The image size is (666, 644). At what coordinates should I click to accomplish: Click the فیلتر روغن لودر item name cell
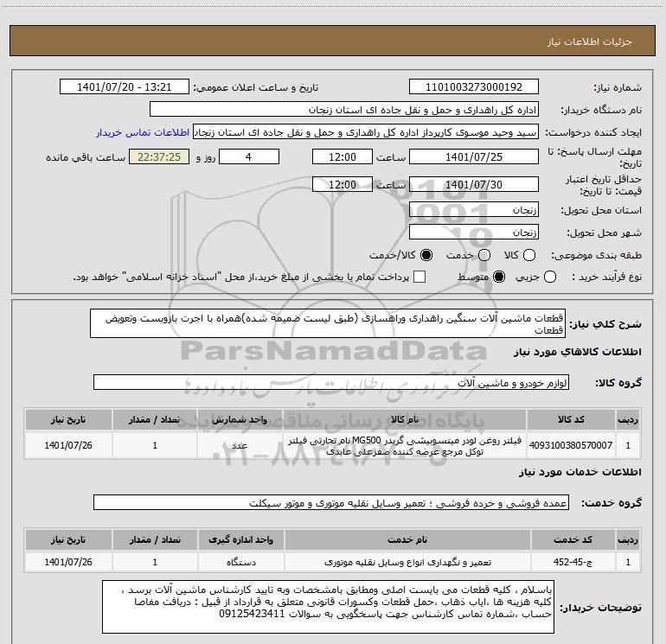point(405,445)
